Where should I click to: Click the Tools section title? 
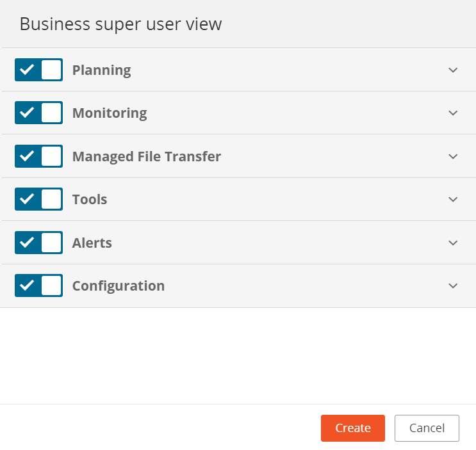tap(89, 199)
